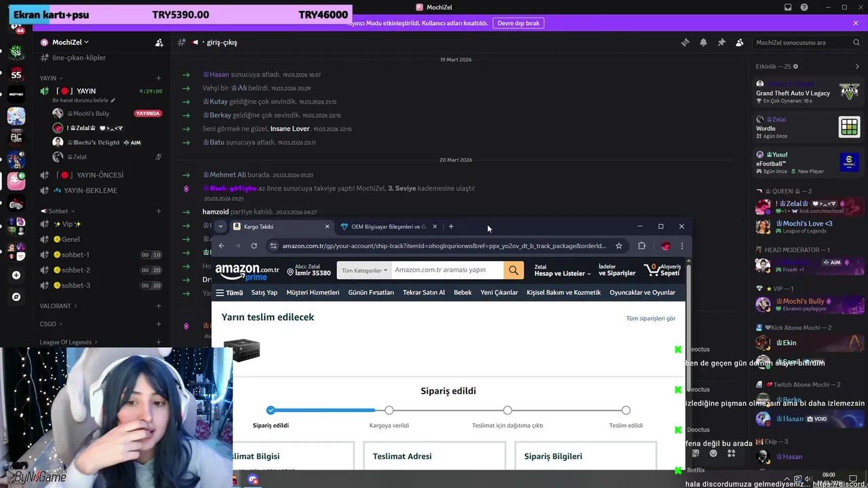Screen dimensions: 868x488
Task: Open Chrome profile avatar icon
Action: (x=665, y=245)
